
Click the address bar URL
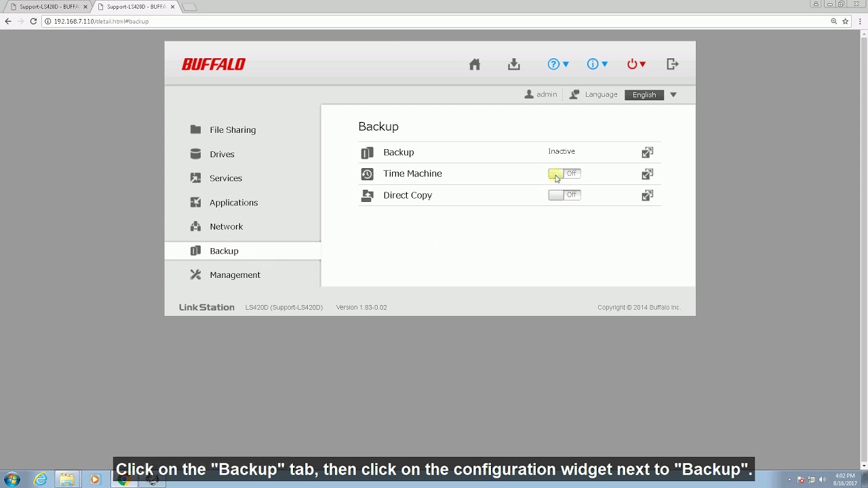coord(101,22)
